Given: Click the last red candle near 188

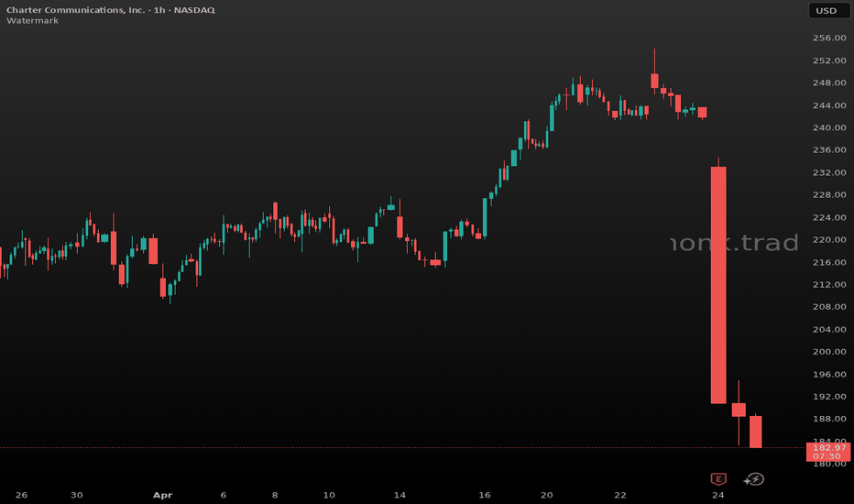Looking at the screenshot, I should click(755, 433).
